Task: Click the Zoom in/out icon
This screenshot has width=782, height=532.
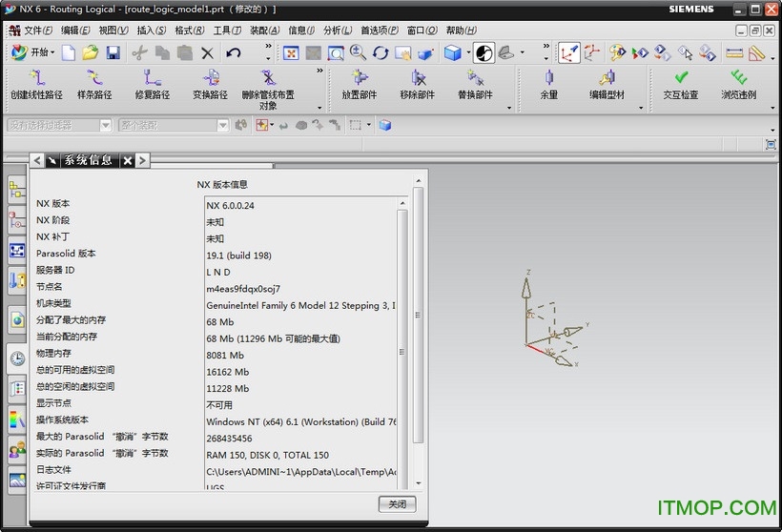Action: 358,52
